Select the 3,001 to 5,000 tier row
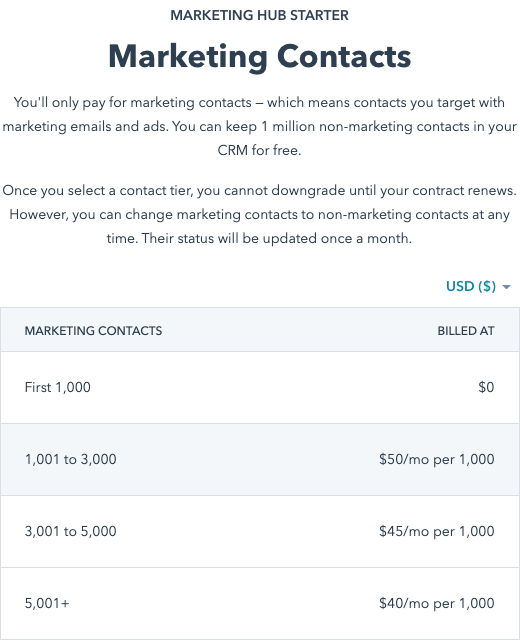Image resolution: width=520 pixels, height=643 pixels. 260,532
